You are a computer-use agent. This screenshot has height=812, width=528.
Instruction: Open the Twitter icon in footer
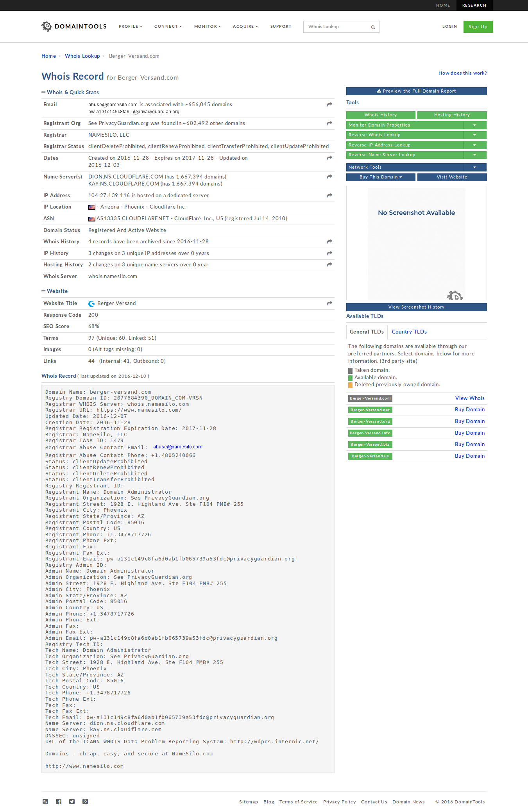coord(72,801)
